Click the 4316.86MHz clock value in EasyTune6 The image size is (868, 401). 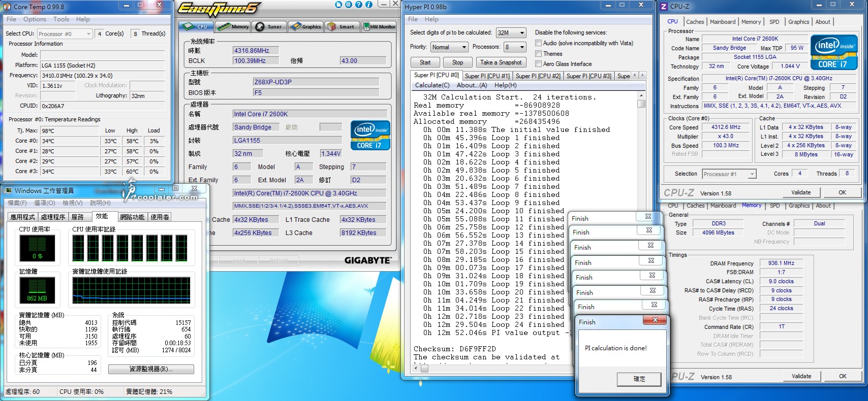(256, 51)
